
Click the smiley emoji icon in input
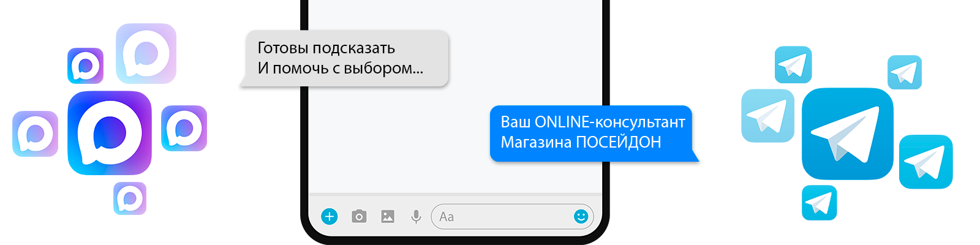581,216
